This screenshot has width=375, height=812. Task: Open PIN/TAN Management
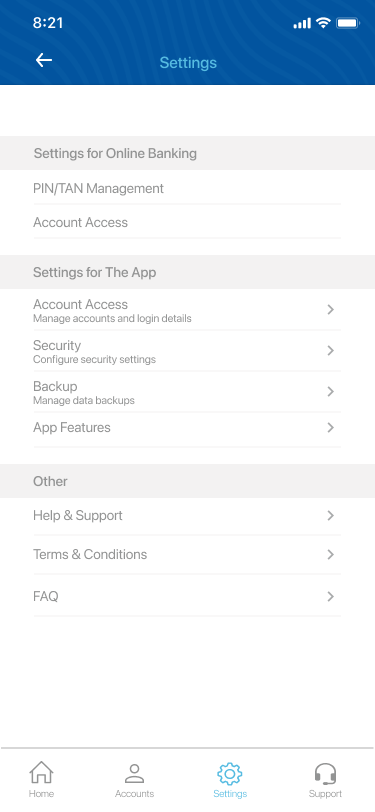click(x=187, y=188)
